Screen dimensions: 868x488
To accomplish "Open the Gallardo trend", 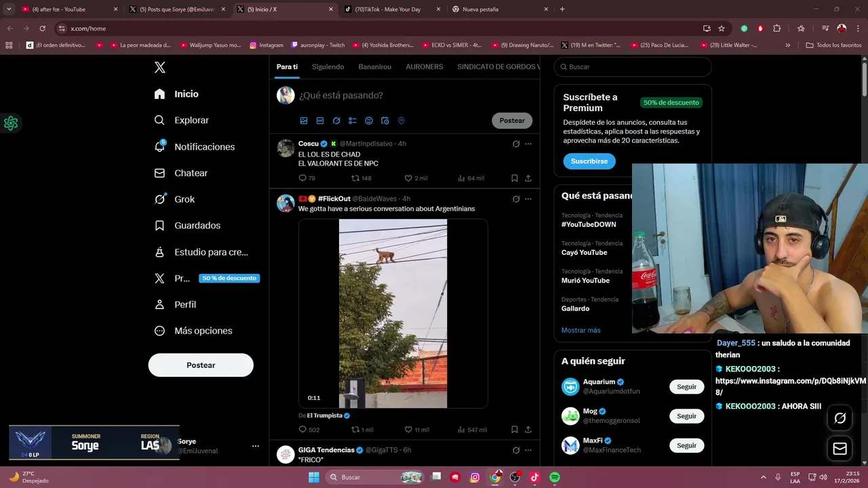I will point(576,308).
